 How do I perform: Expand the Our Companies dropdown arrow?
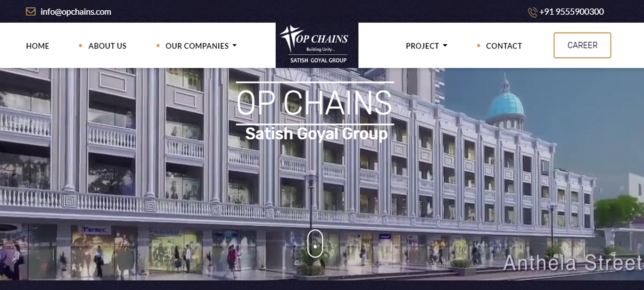coord(235,46)
